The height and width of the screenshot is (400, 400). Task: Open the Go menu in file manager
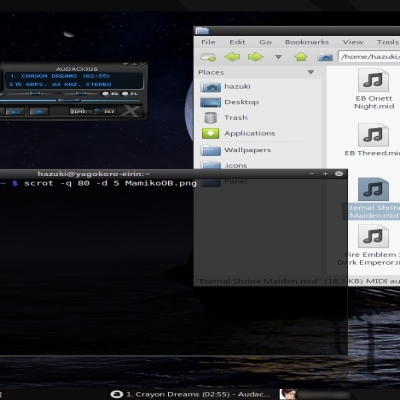(265, 42)
